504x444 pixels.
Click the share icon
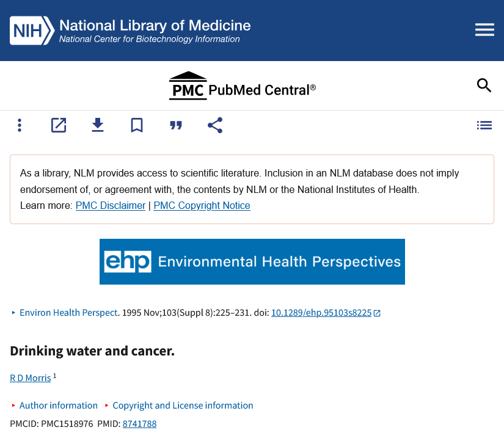pos(215,125)
